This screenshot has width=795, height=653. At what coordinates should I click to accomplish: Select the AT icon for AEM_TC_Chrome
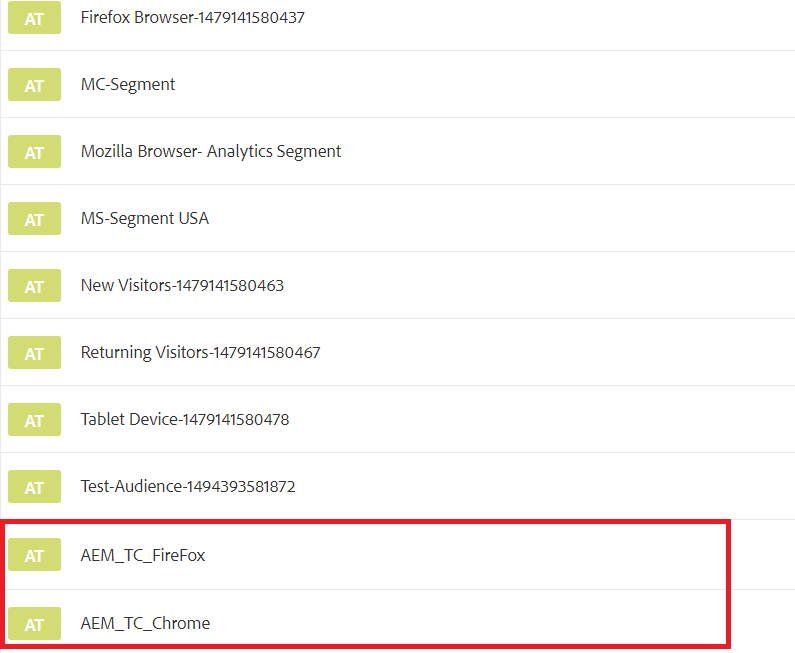34,623
